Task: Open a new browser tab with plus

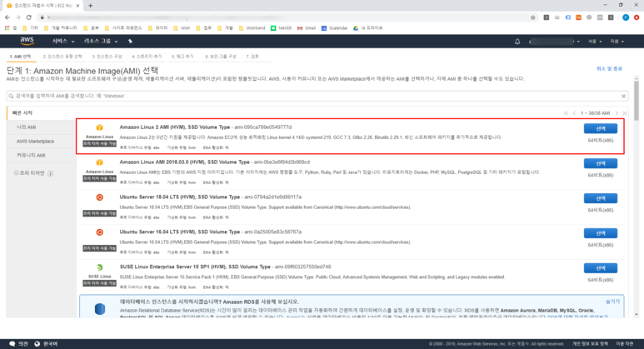Action: coord(90,5)
